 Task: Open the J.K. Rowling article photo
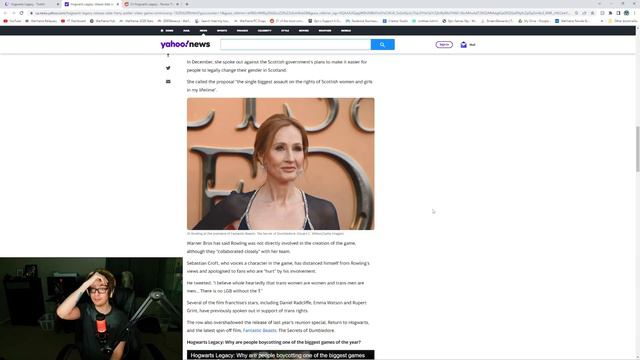[x=280, y=164]
